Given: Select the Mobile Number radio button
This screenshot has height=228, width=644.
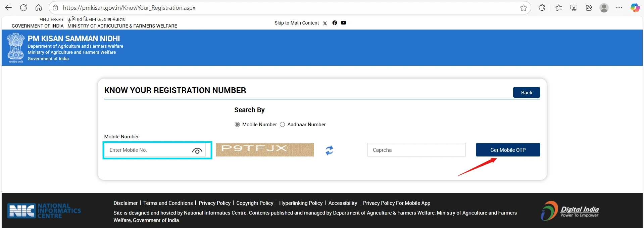Looking at the screenshot, I should point(237,125).
